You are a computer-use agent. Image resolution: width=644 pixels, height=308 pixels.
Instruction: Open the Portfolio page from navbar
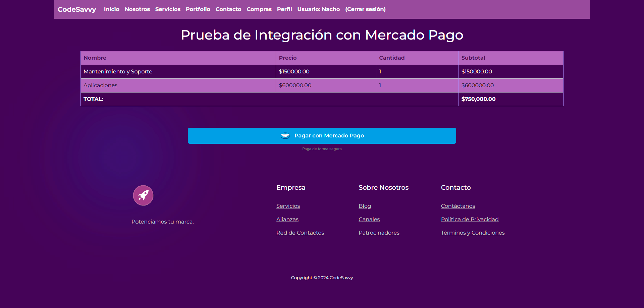pyautogui.click(x=198, y=9)
